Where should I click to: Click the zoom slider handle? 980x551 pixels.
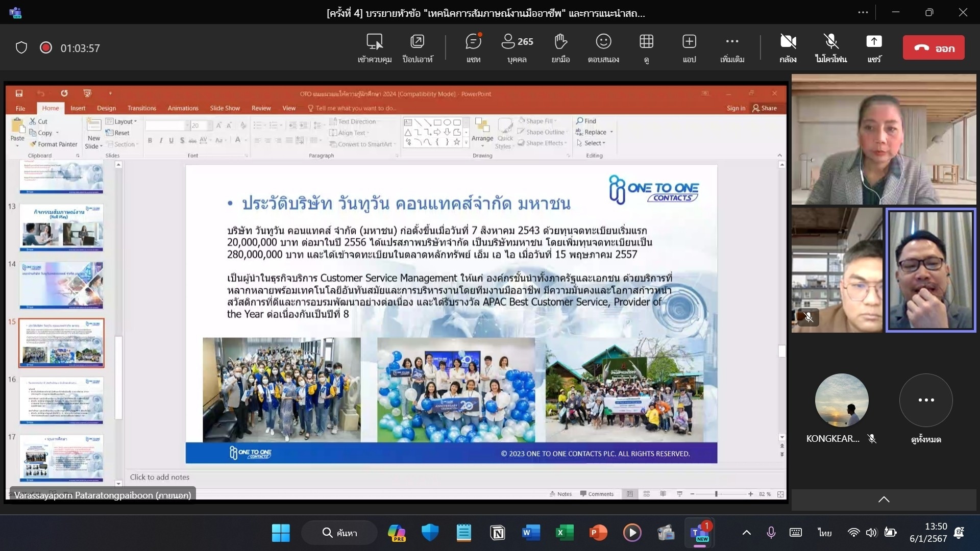point(716,494)
